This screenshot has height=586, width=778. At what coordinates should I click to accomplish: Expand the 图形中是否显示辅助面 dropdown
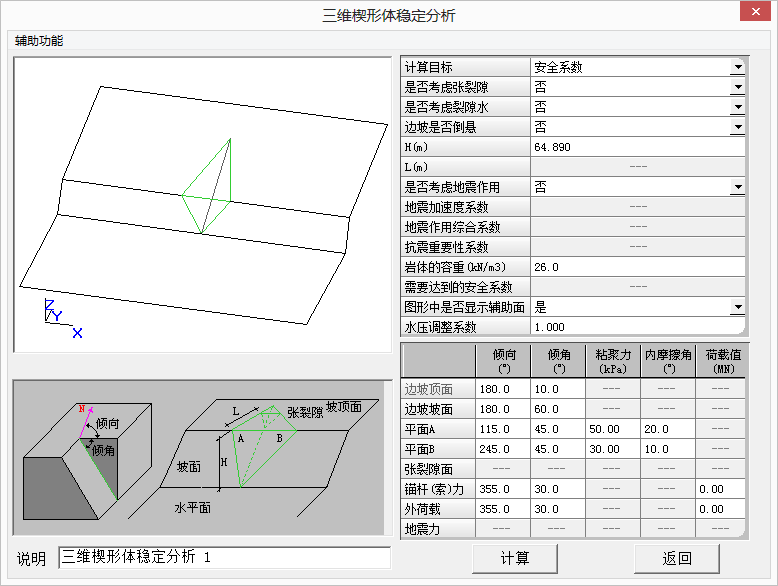(x=737, y=307)
